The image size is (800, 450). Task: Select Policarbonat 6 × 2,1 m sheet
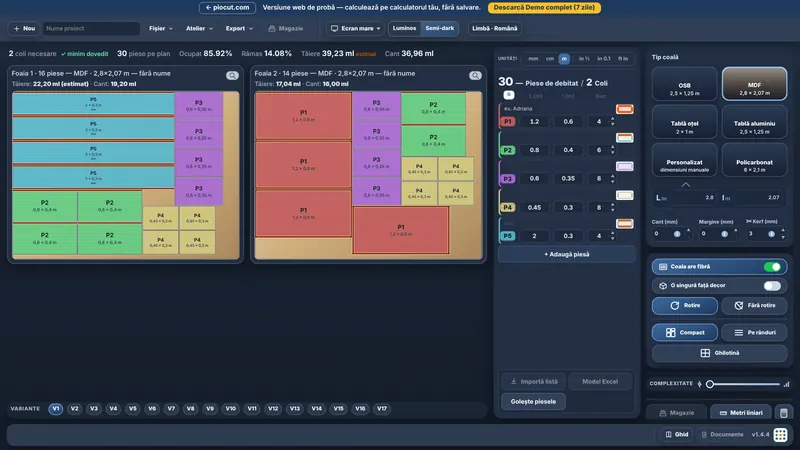[x=754, y=161]
